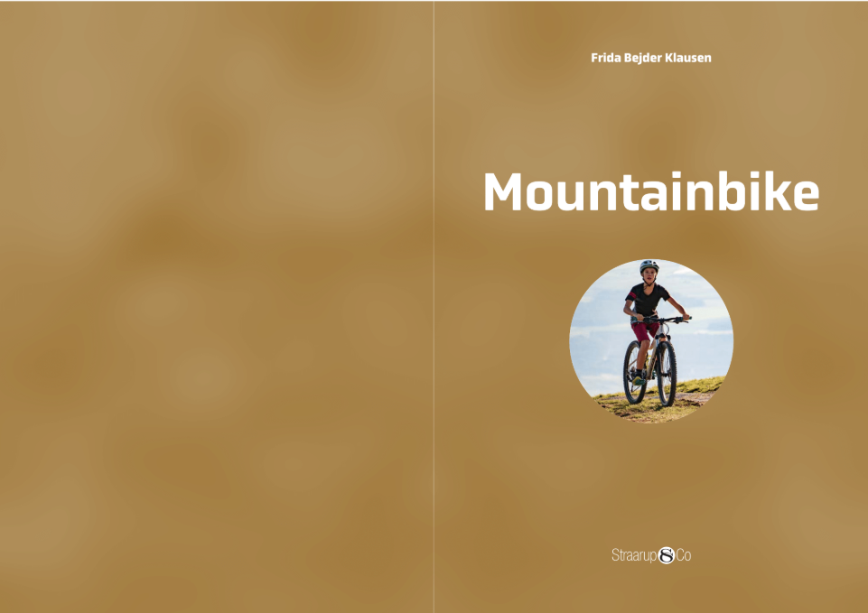The width and height of the screenshot is (868, 613).
Task: Click the vertical spine line between covers
Action: click(434, 307)
